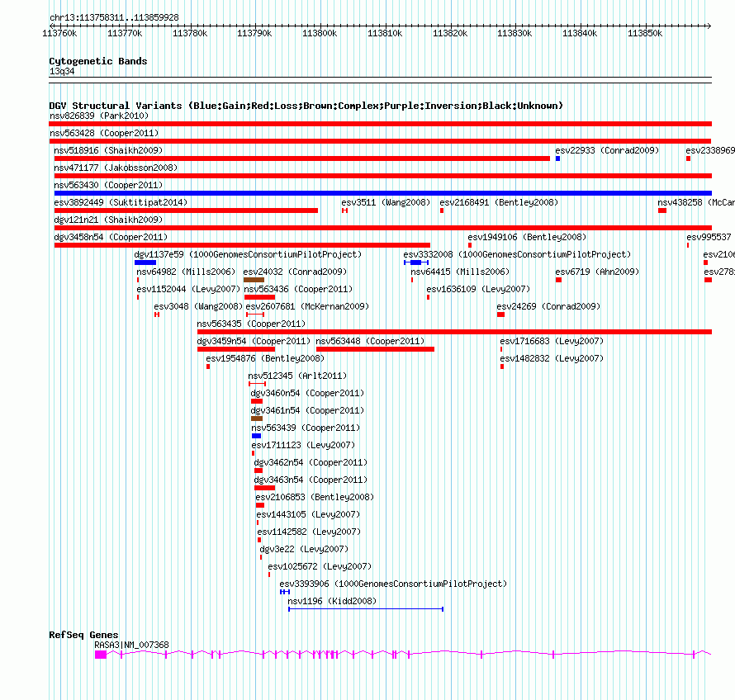The image size is (735, 700).
Task: Select nsv1196 (Kidd2008) variant label
Action: point(332,601)
